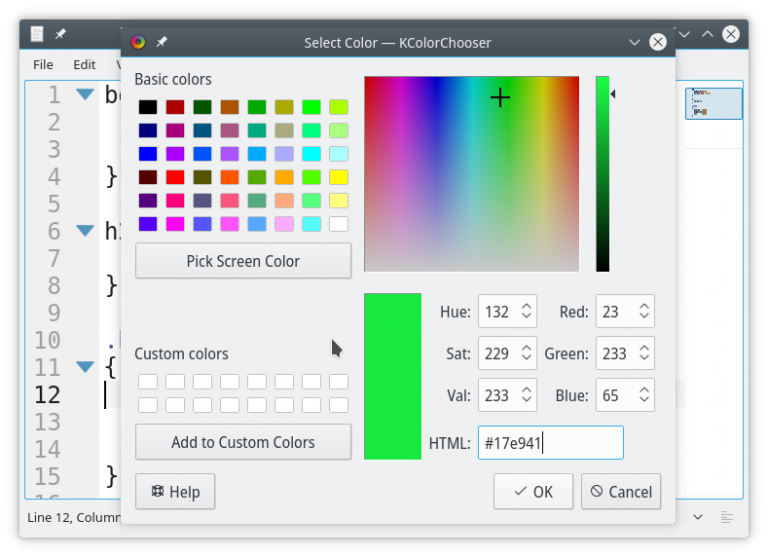This screenshot has height=557, width=768.
Task: Close the Select Color dialog window
Action: 657,42
